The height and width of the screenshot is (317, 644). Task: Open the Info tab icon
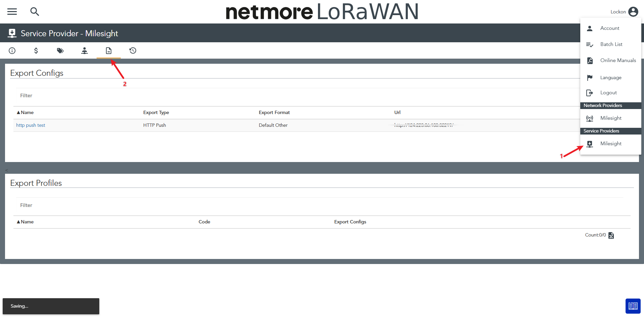coord(12,51)
